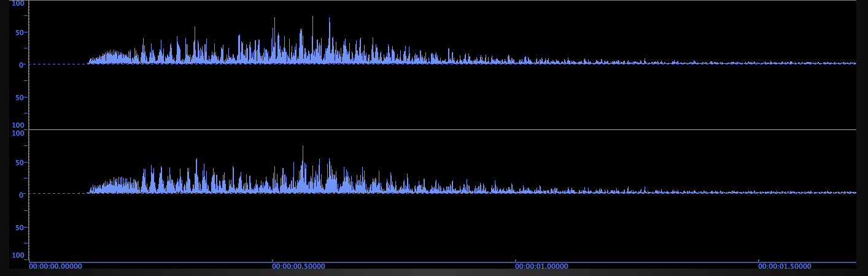Select the 00:00:01.00000 timeline label
This screenshot has width=868, height=276.
[x=541, y=267]
